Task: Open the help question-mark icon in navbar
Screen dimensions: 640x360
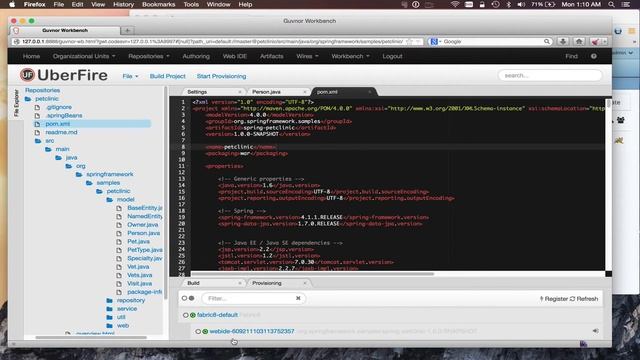Action: click(593, 56)
